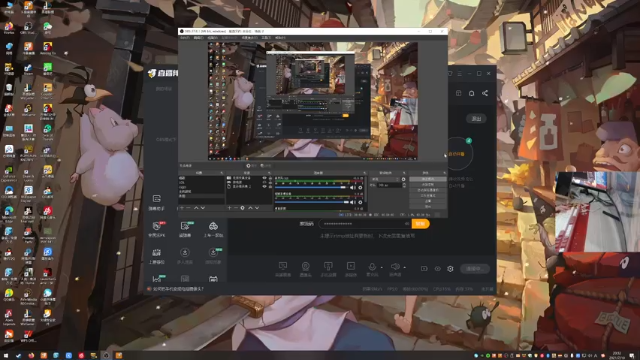Open the transition properties gear in OBS
This screenshot has width=640, height=360.
click(x=404, y=179)
